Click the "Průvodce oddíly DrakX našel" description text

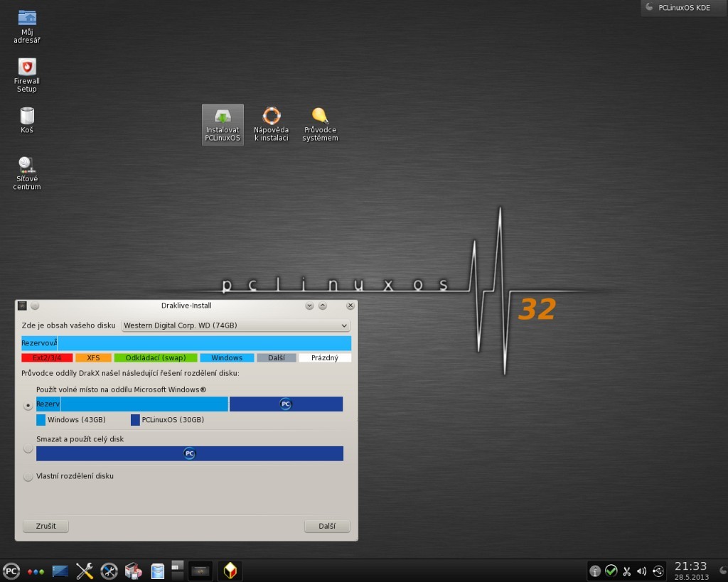[131, 373]
